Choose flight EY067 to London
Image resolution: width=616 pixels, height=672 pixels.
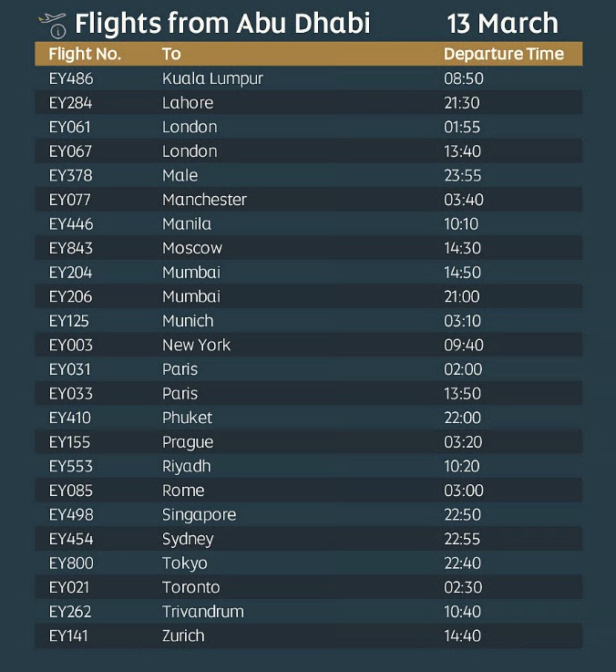(x=308, y=151)
